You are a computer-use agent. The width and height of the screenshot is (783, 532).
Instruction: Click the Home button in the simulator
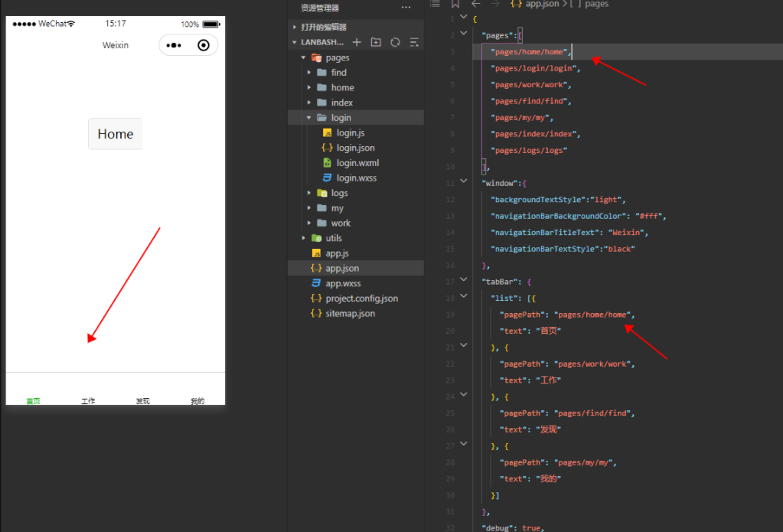(x=116, y=134)
